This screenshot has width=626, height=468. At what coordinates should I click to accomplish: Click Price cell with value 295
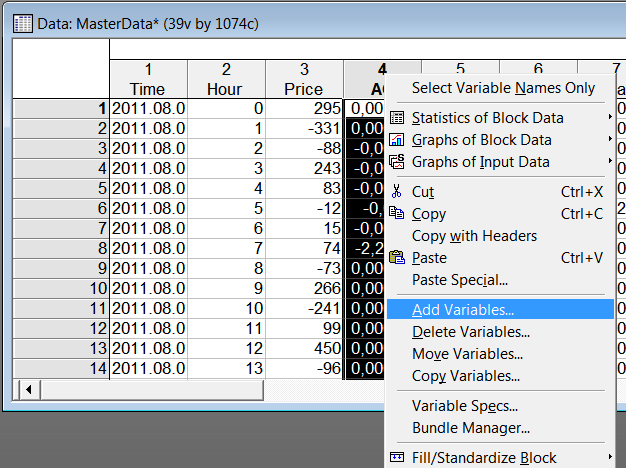tap(304, 109)
